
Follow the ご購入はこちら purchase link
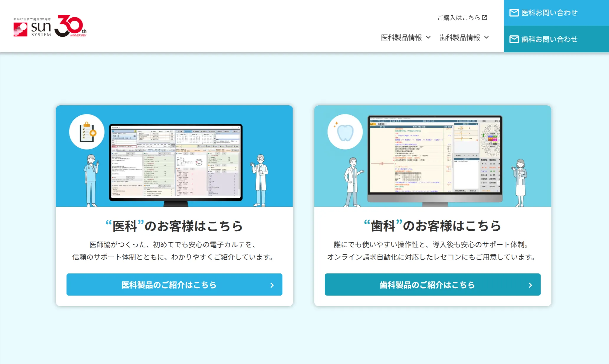[x=458, y=18]
